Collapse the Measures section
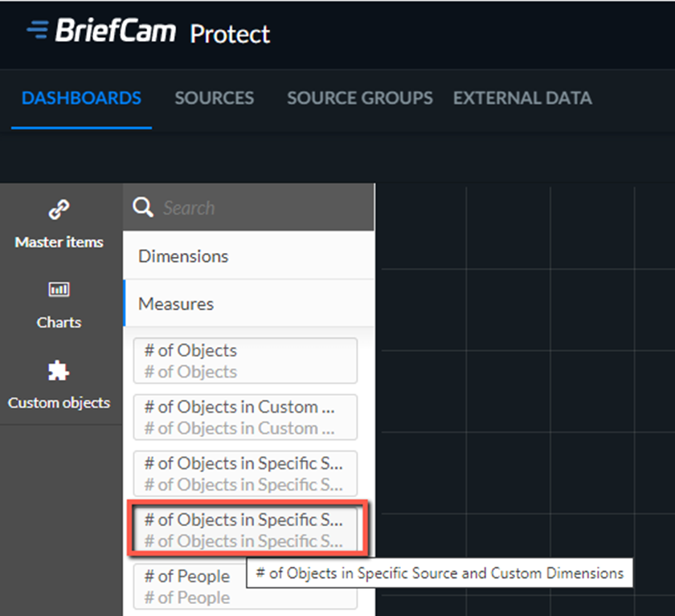 (x=249, y=304)
